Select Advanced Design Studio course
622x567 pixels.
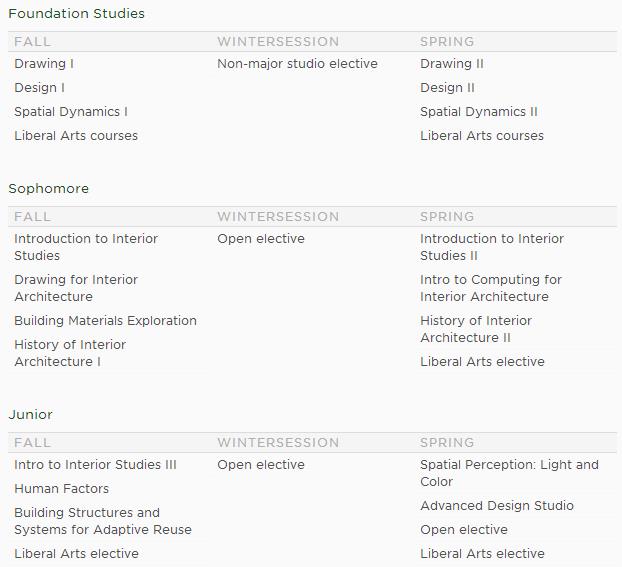tap(497, 506)
